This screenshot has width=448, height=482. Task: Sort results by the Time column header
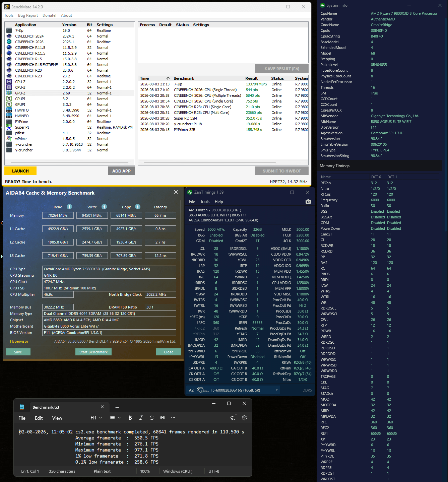click(x=155, y=78)
